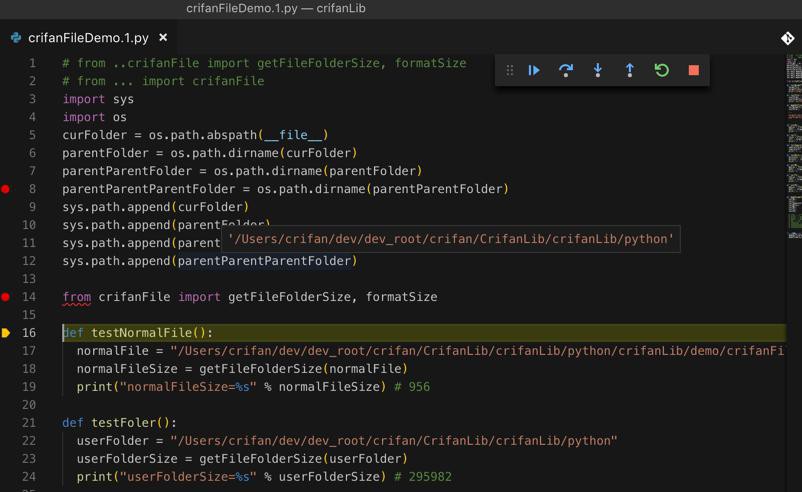802x492 pixels.
Task: Click the Python file icon in tab
Action: [x=16, y=38]
